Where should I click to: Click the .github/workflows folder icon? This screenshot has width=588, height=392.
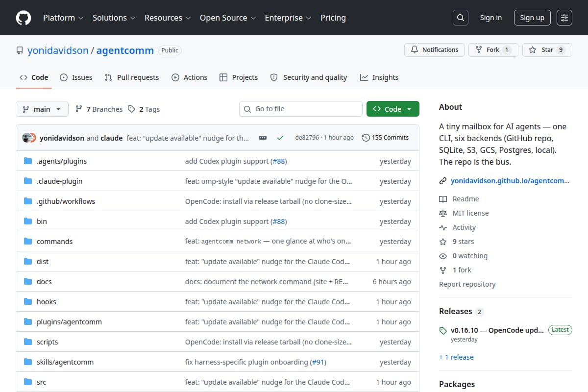(28, 201)
